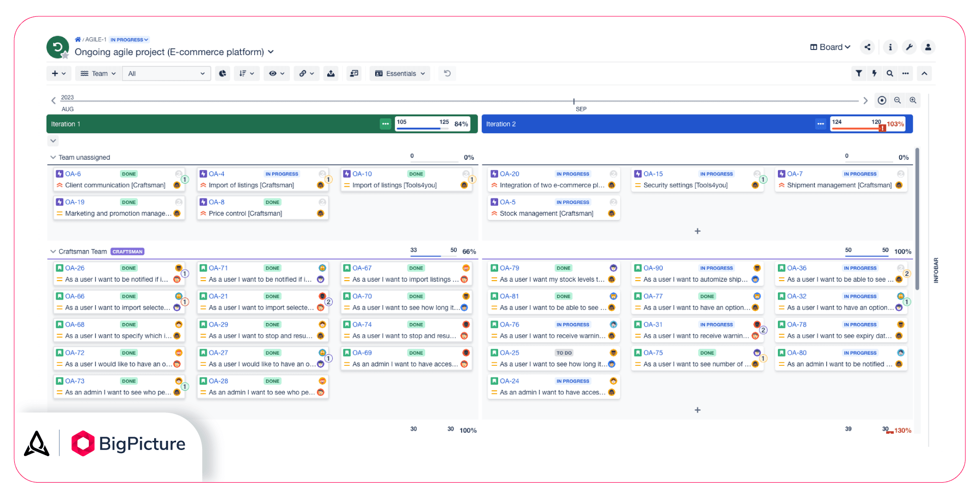Screen dimensions: 980x499
Task: Open Iteration 1 ellipsis menu
Action: (385, 124)
